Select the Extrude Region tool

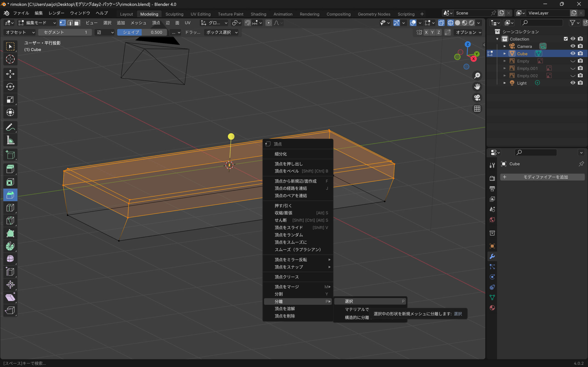10,169
